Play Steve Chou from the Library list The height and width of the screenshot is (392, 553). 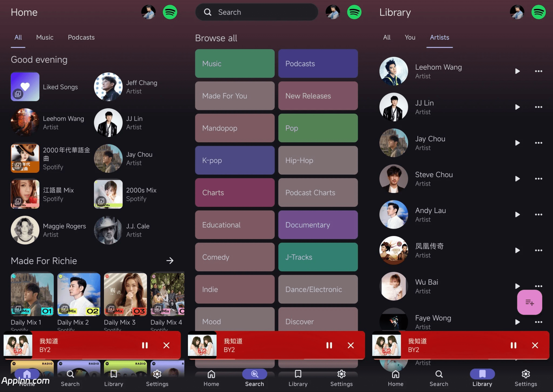click(517, 179)
